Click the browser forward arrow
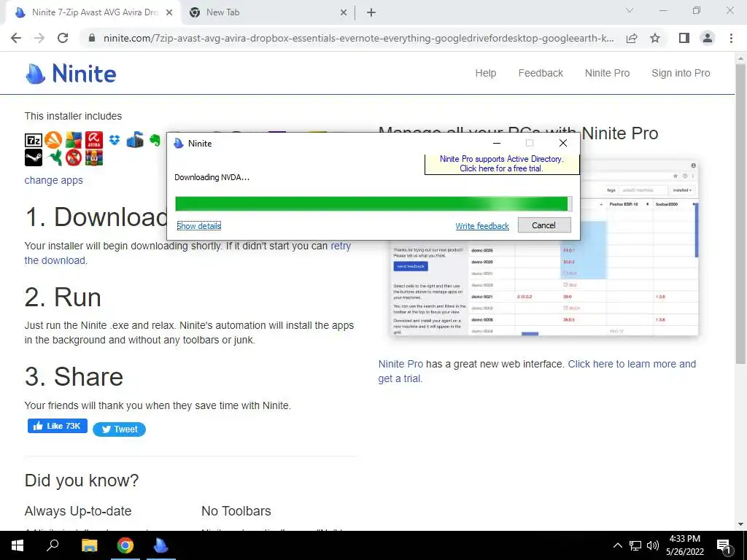747x560 pixels. pos(39,38)
